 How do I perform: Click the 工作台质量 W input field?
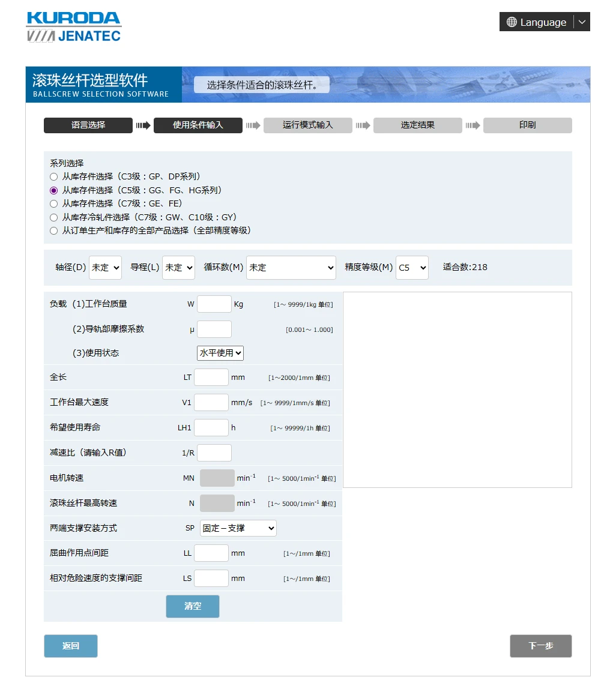click(214, 304)
